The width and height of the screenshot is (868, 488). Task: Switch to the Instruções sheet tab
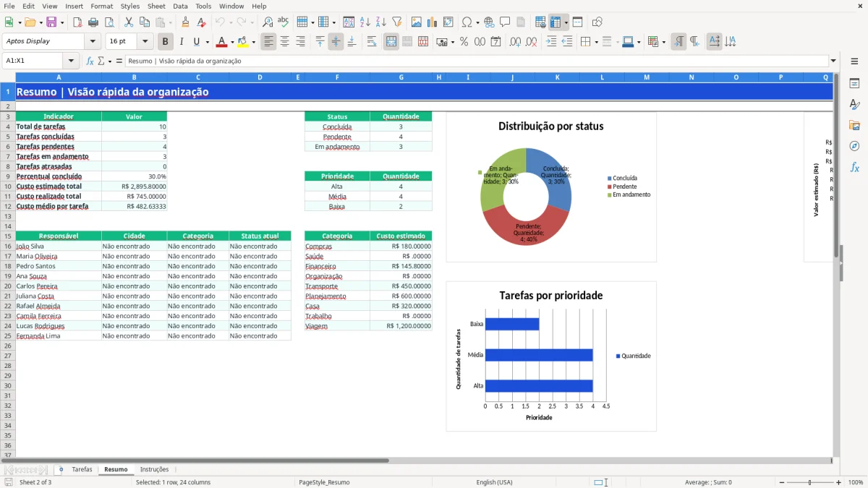(154, 470)
